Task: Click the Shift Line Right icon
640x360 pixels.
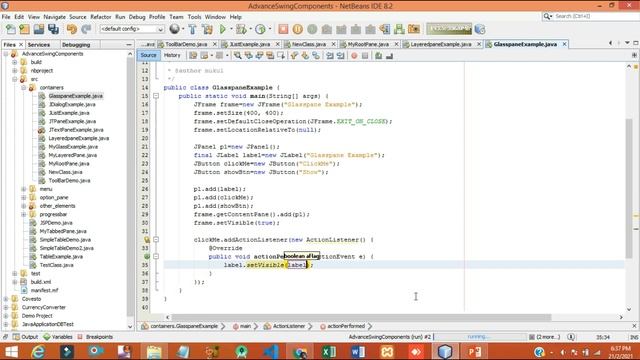Action: pyautogui.click(x=340, y=56)
